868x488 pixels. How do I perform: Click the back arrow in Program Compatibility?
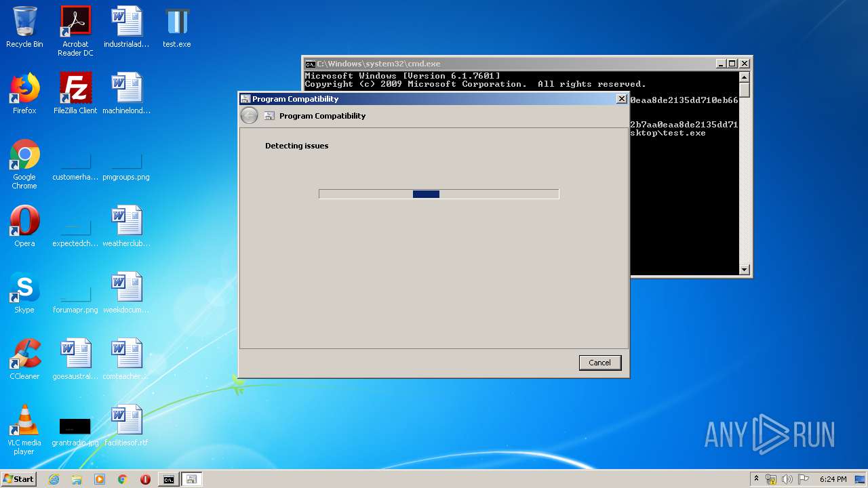pos(249,116)
